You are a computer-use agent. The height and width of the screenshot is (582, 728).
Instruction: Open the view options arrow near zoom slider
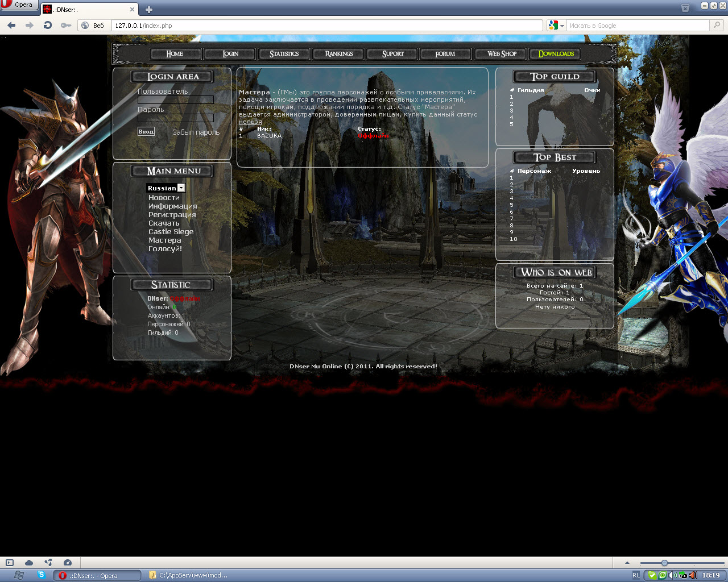point(627,563)
